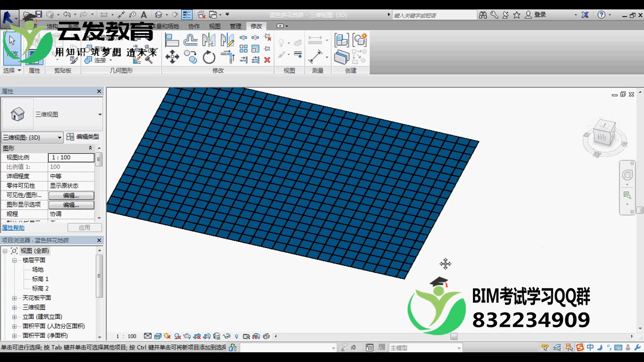Edit the 视图比例 1:100 value field
This screenshot has width=644, height=362.
point(71,157)
